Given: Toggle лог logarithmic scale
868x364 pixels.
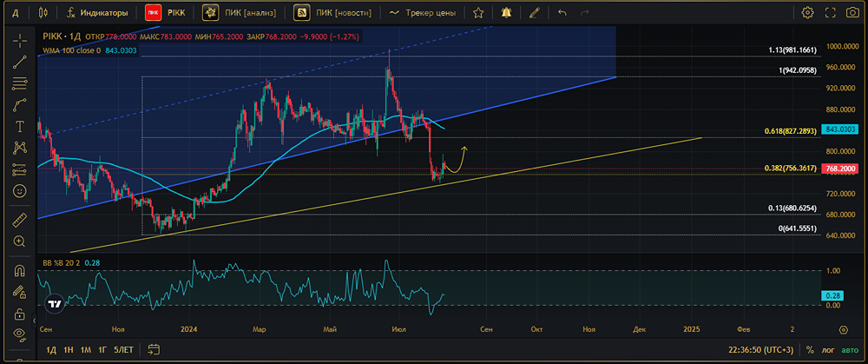Looking at the screenshot, I should click(x=828, y=350).
